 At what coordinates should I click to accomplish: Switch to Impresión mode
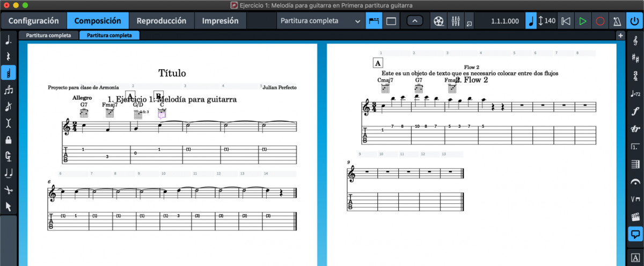(220, 21)
